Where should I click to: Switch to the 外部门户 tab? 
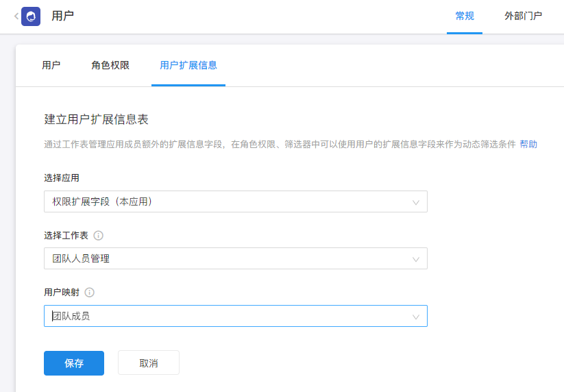523,16
